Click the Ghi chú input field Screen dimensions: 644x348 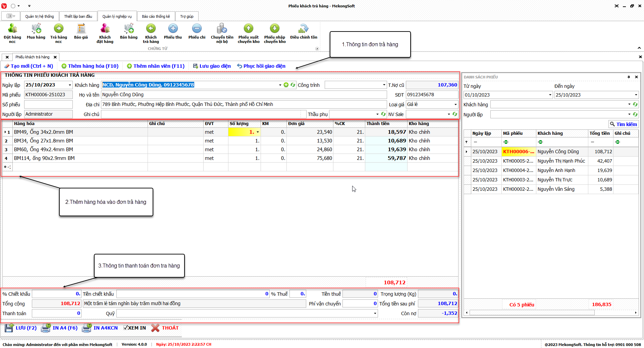point(201,114)
